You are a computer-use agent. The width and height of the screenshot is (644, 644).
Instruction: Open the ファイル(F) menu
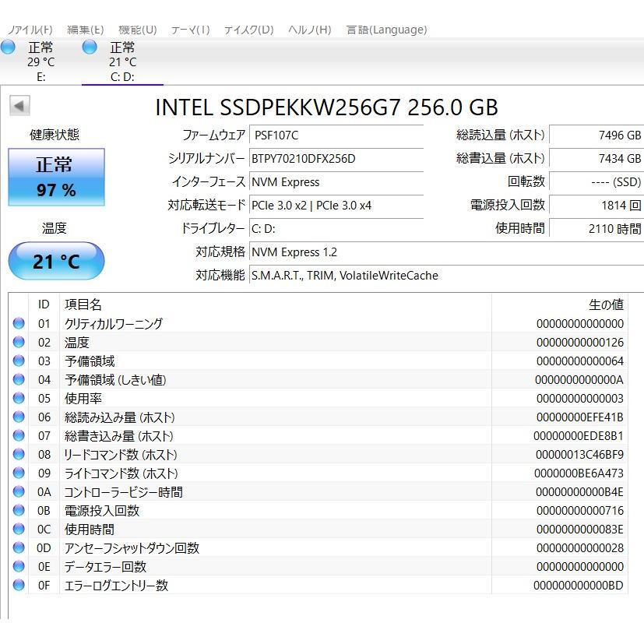(30, 30)
